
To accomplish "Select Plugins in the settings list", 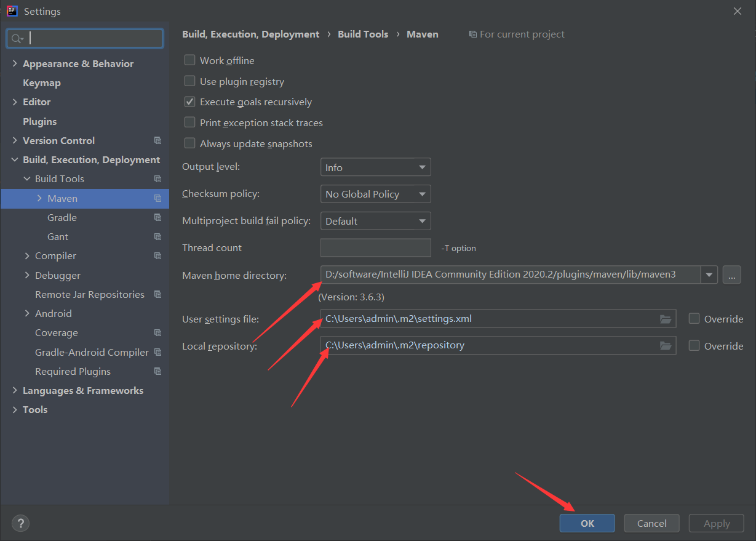I will [x=39, y=121].
